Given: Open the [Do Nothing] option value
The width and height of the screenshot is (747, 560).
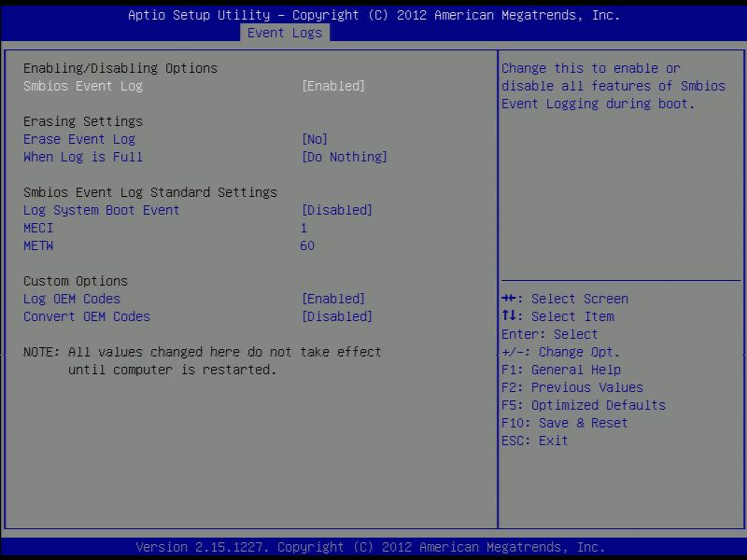Looking at the screenshot, I should point(345,157).
